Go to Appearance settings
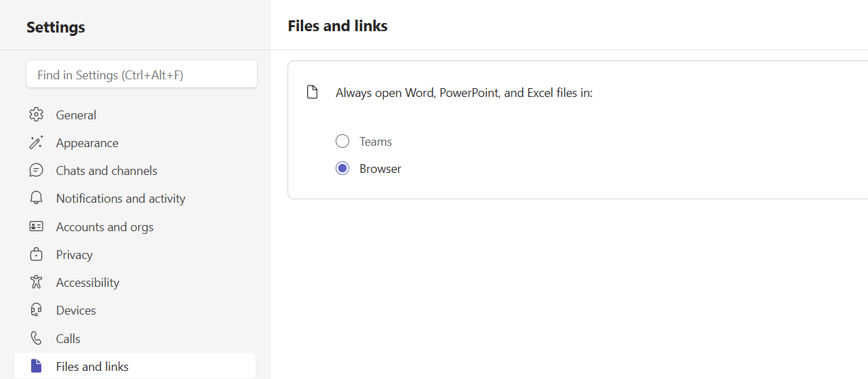The image size is (868, 379). [x=135, y=142]
